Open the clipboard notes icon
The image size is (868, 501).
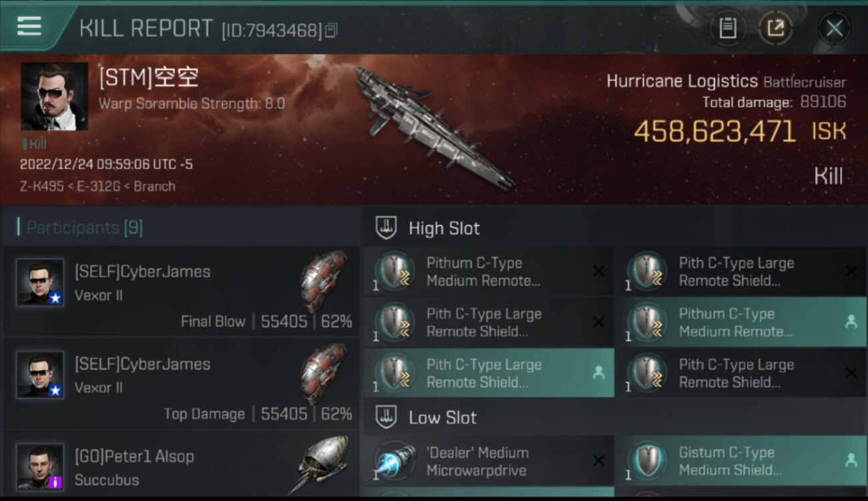coord(727,29)
